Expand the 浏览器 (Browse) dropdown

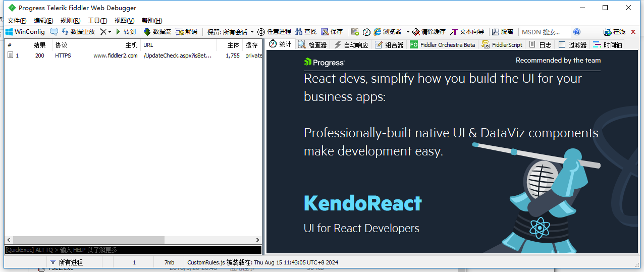pos(407,32)
